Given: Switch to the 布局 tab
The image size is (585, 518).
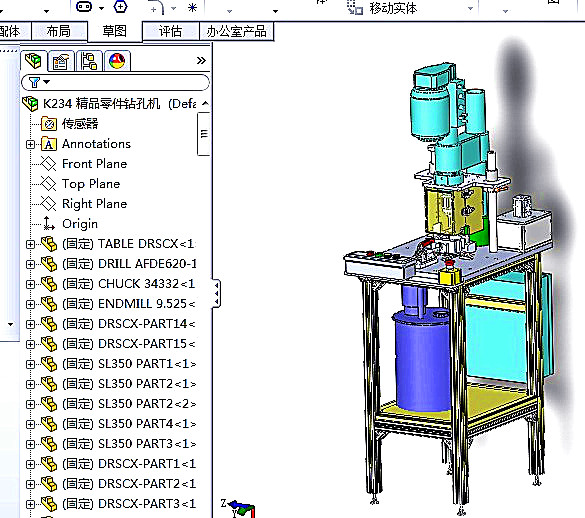Looking at the screenshot, I should click(59, 31).
